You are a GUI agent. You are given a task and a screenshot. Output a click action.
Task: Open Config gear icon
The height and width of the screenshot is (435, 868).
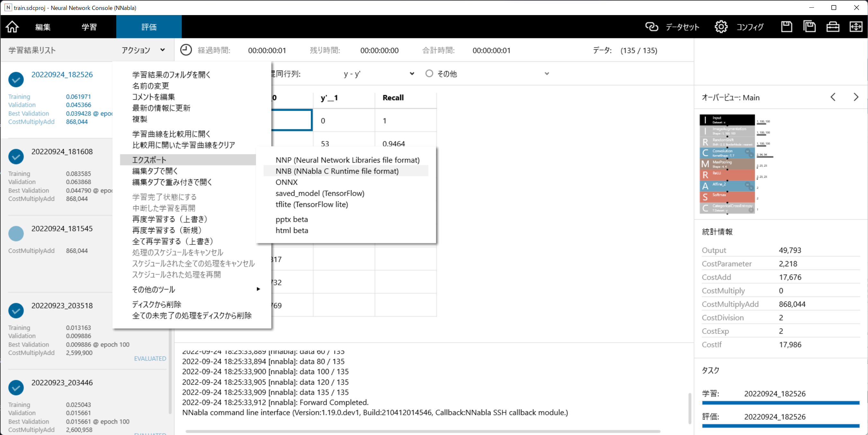(x=721, y=27)
